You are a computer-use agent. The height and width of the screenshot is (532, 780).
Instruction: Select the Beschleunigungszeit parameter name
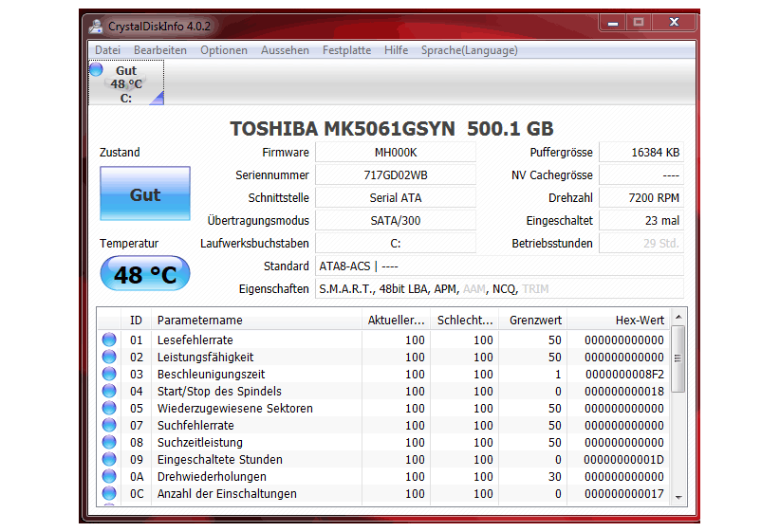pyautogui.click(x=211, y=374)
